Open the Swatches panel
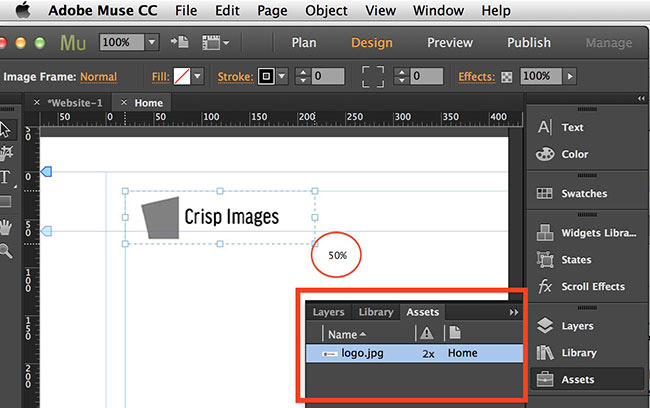This screenshot has width=650, height=408. click(587, 194)
